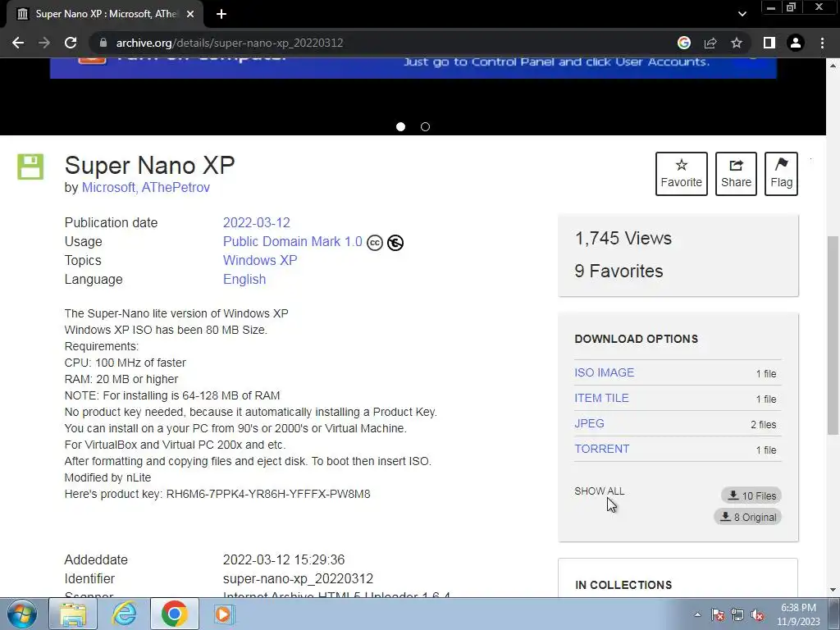
Task: Open the Chrome profile menu
Action: pyautogui.click(x=796, y=43)
